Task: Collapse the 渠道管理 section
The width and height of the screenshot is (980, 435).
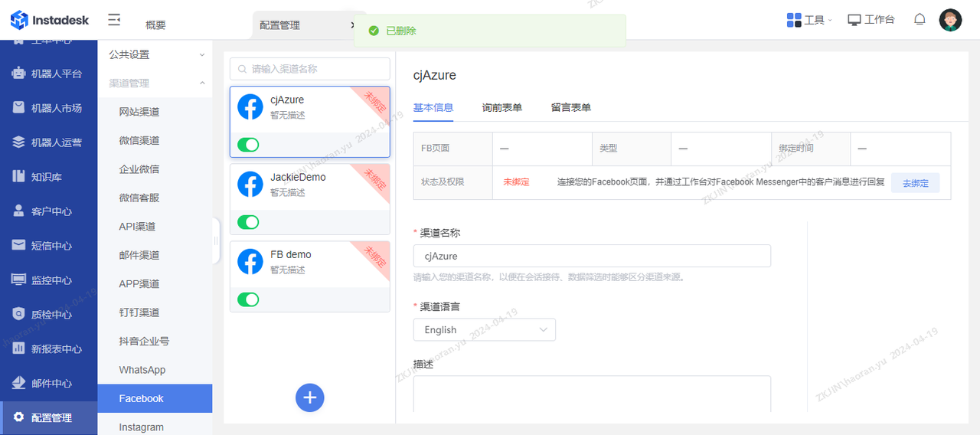Action: point(155,83)
